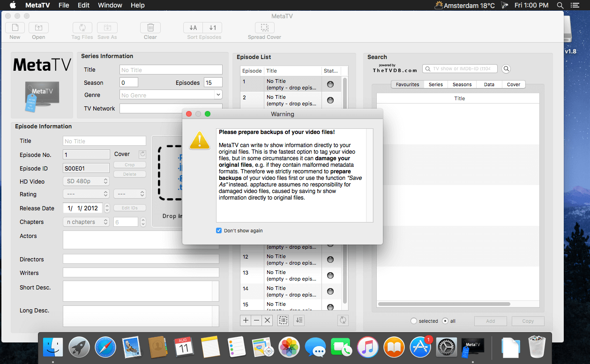Select the Favourites tab

coord(408,84)
